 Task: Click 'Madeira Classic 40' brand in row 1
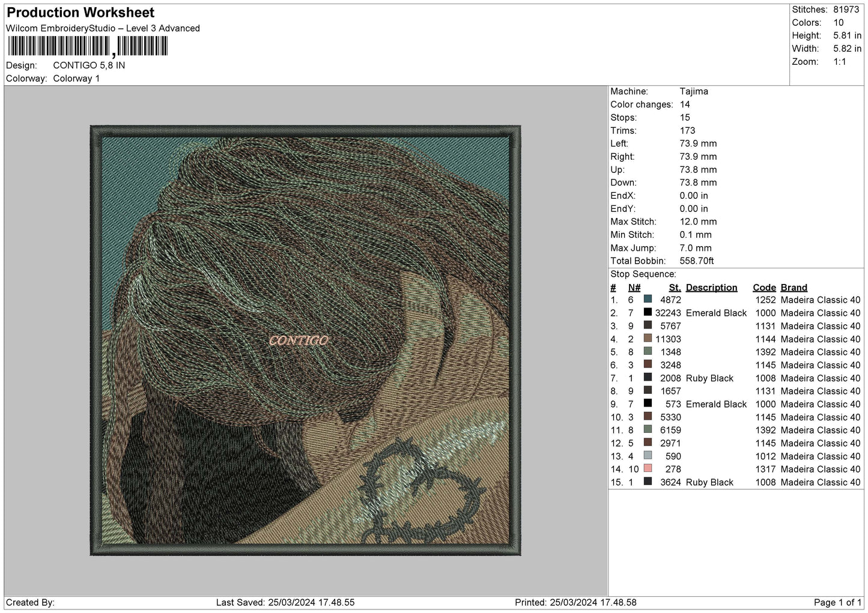(x=821, y=300)
